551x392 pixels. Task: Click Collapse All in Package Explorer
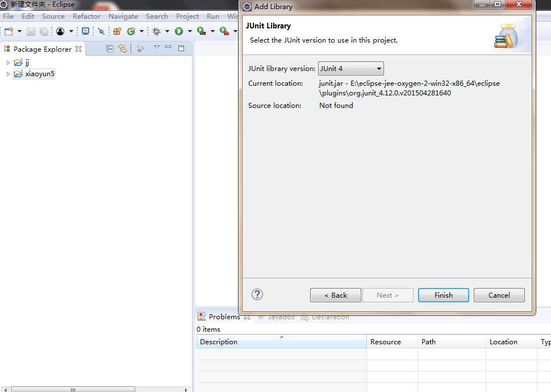tap(110, 49)
